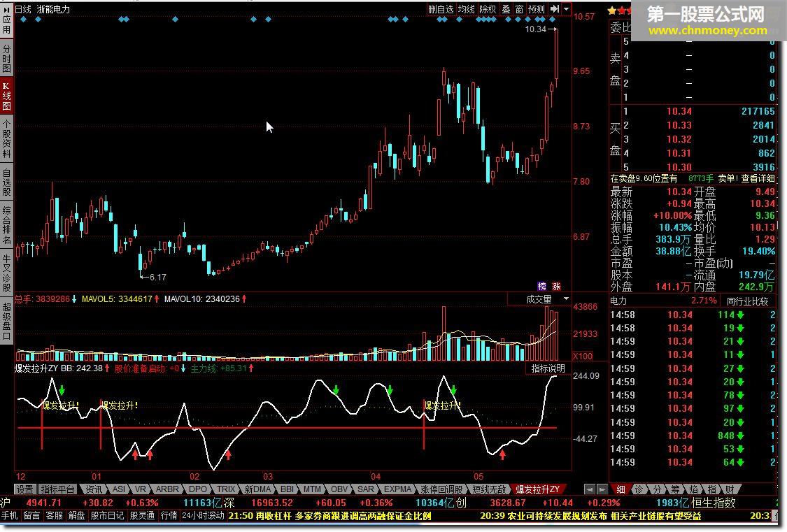The image size is (787, 532).
Task: Select the OBV indicator tab
Action: pyautogui.click(x=339, y=489)
